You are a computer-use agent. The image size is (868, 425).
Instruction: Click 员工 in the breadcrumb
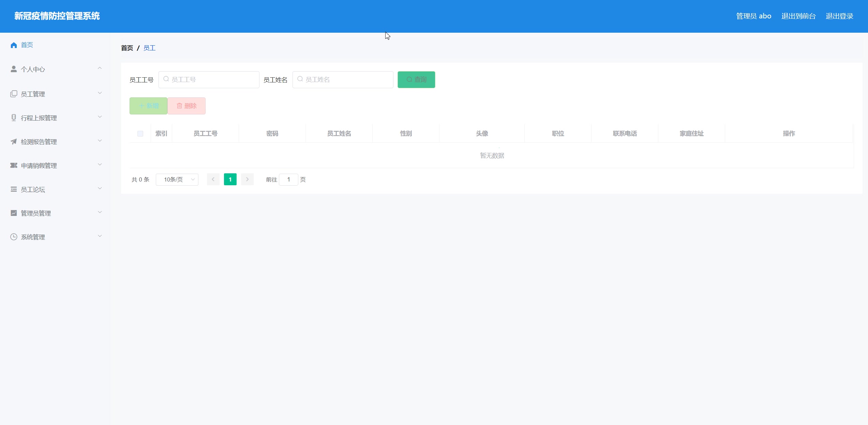[x=149, y=48]
